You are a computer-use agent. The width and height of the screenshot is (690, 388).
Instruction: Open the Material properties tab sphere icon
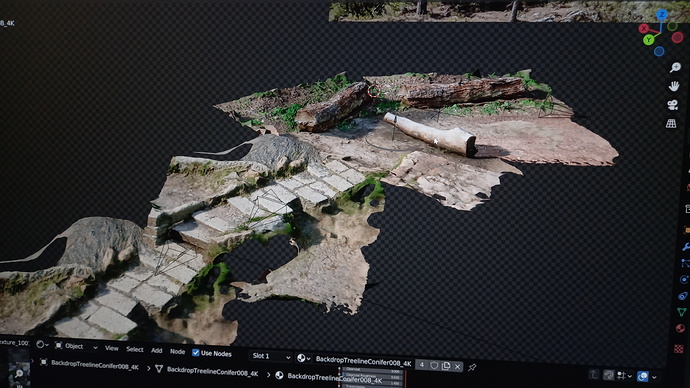(x=680, y=329)
